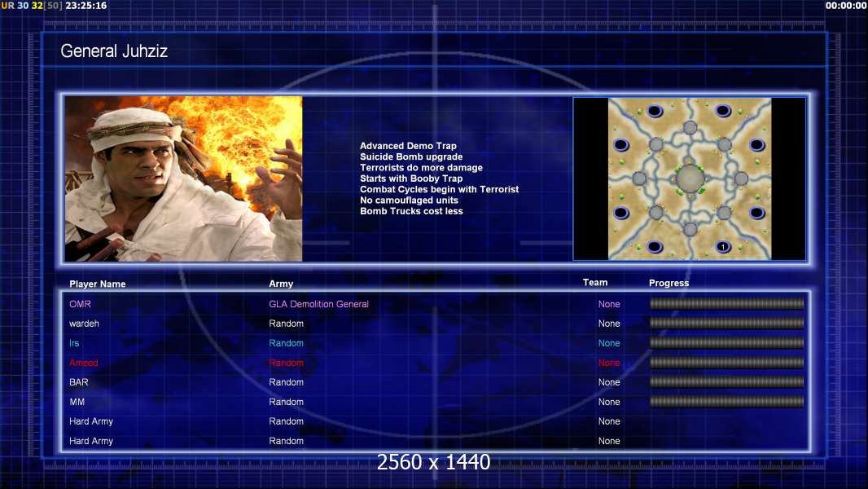The image size is (868, 489).
Task: Click the Army column header
Action: tap(281, 284)
